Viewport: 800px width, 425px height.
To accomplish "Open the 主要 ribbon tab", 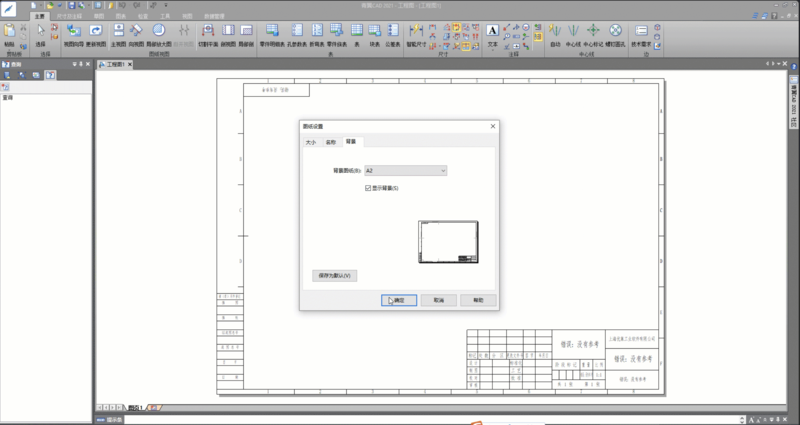I will [x=39, y=17].
